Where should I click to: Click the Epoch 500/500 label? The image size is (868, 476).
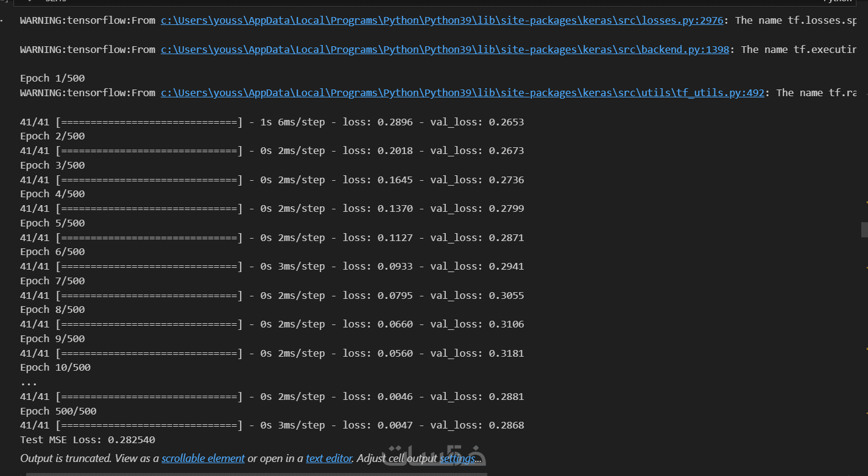(58, 411)
